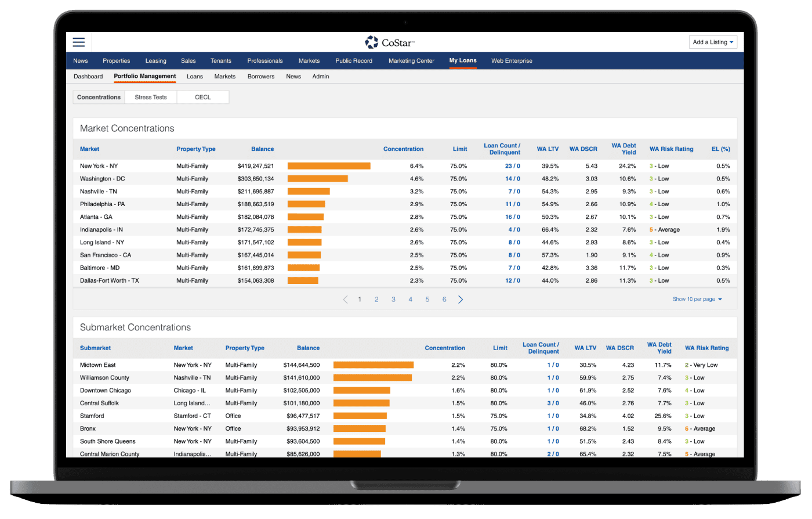Viewport: 812px width, 519px height.
Task: Open the Add a Listing dropdown
Action: click(713, 42)
